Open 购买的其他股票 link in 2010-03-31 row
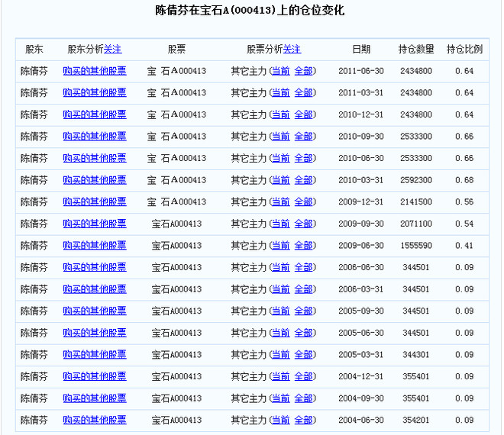The image size is (504, 435). 95,180
